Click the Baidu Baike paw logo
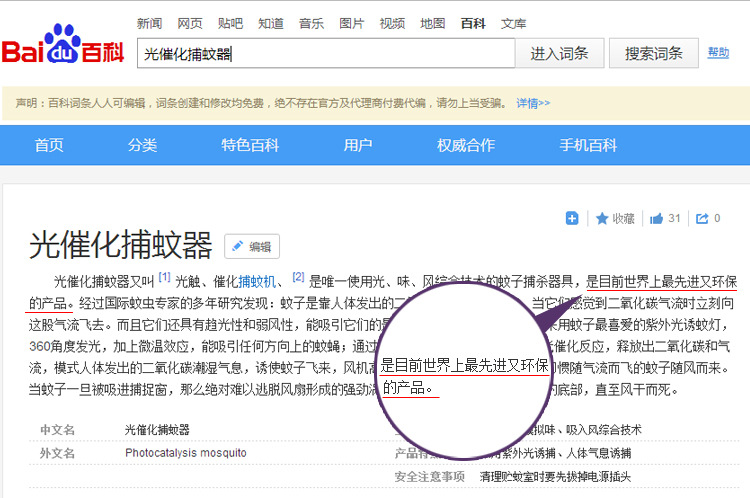Viewport: 750px width, 498px height. tap(63, 44)
